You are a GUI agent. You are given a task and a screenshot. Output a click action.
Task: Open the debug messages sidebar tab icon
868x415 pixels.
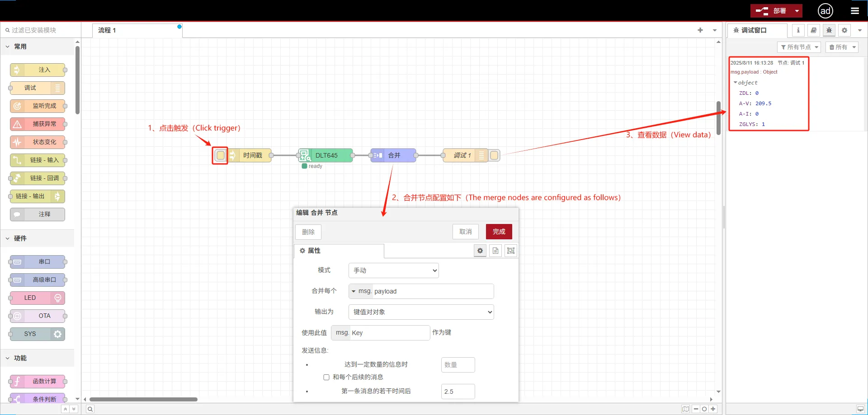(829, 30)
